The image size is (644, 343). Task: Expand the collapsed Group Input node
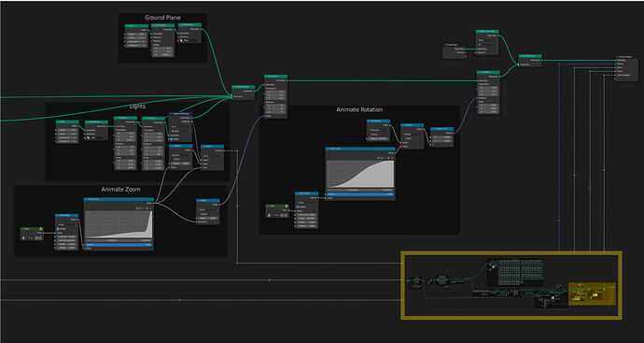click(445, 45)
